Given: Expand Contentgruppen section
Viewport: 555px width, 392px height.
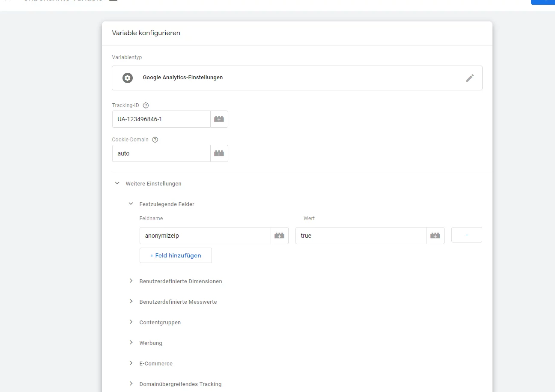Looking at the screenshot, I should tap(131, 322).
